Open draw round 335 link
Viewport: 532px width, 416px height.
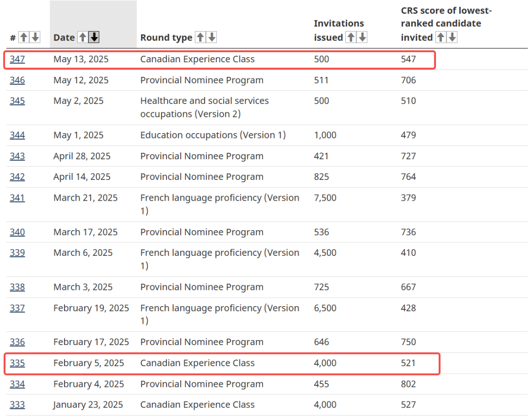point(17,363)
